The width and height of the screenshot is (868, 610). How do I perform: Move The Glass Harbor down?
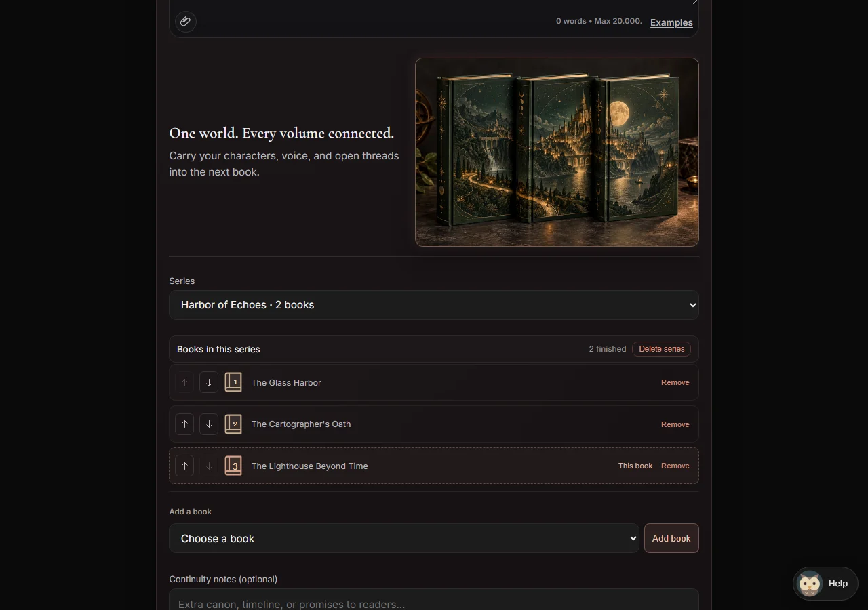209,382
